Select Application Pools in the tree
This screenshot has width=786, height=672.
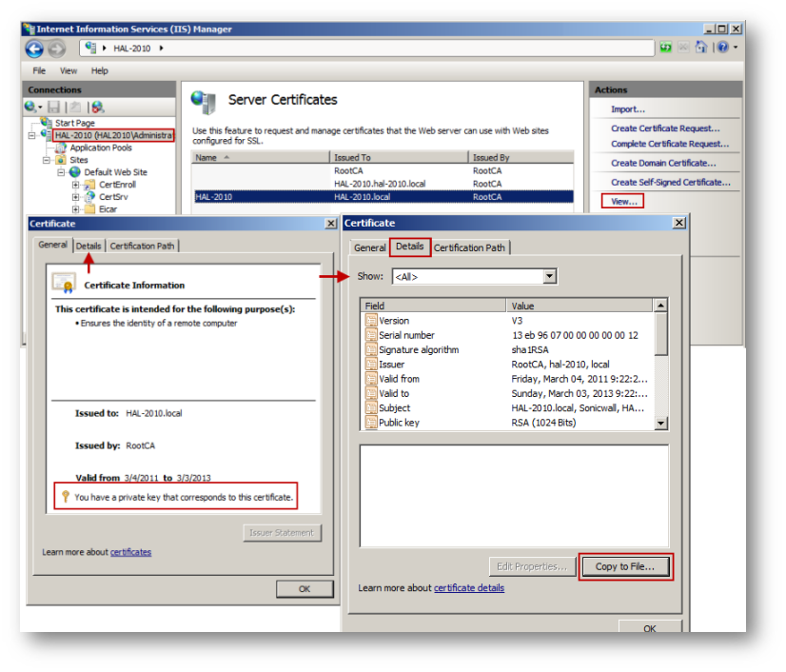100,148
